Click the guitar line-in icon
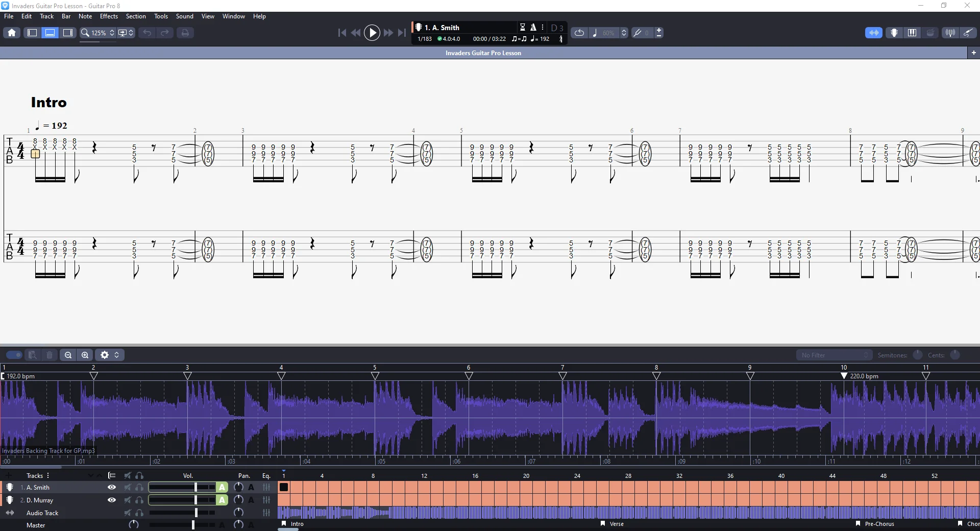This screenshot has height=531, width=980. pos(968,33)
